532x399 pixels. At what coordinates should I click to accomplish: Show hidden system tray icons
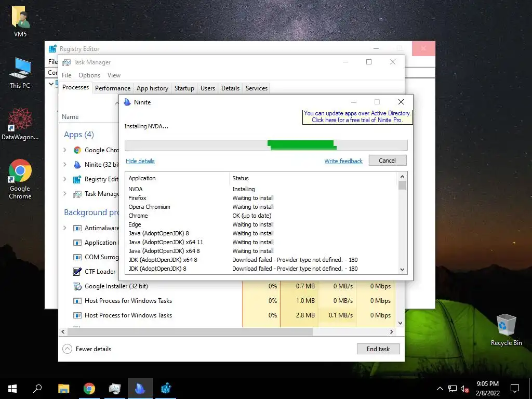coord(440,389)
